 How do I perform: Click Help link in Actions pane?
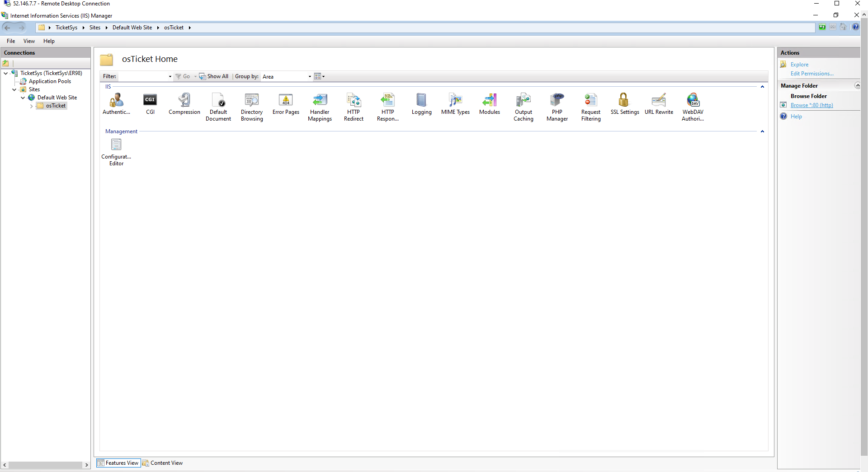pyautogui.click(x=796, y=117)
